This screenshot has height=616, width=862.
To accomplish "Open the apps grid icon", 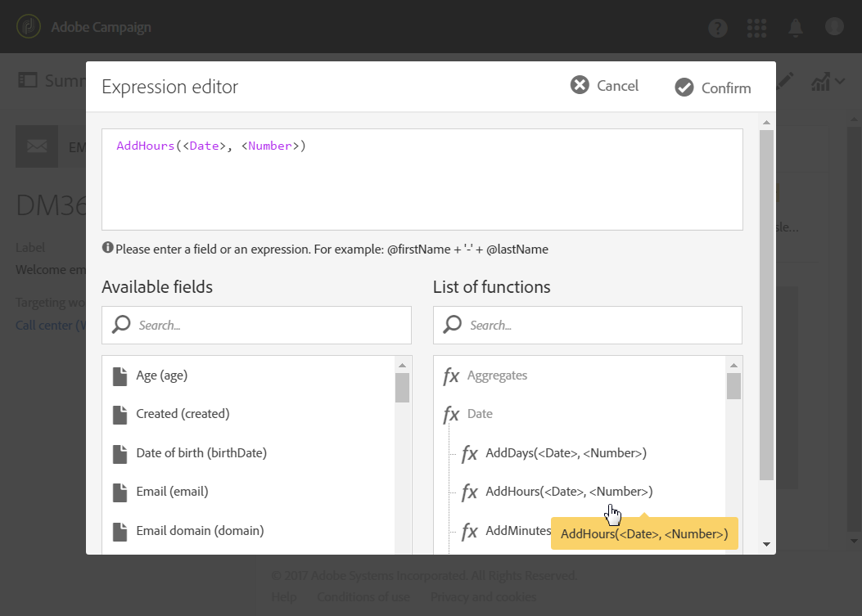I will pos(757,28).
